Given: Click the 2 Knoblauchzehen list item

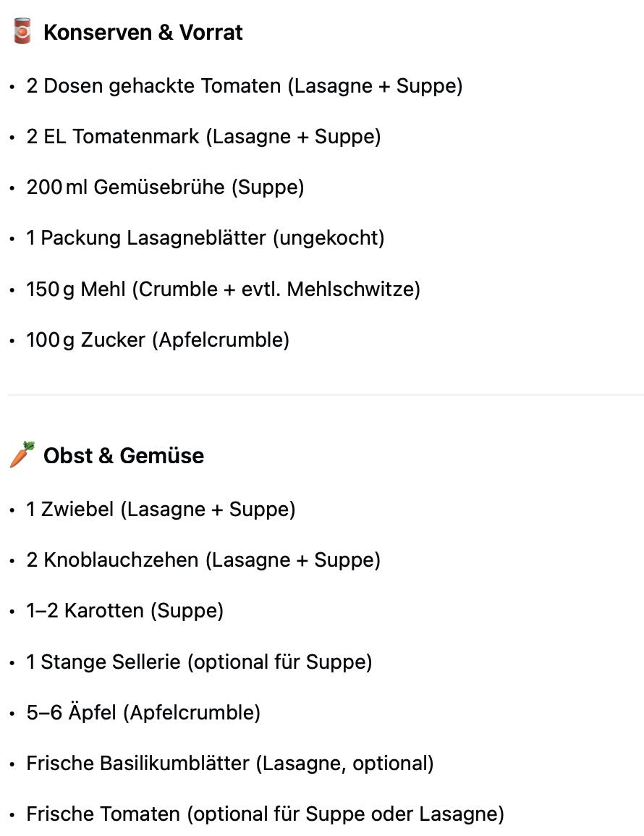Looking at the screenshot, I should pos(203,560).
